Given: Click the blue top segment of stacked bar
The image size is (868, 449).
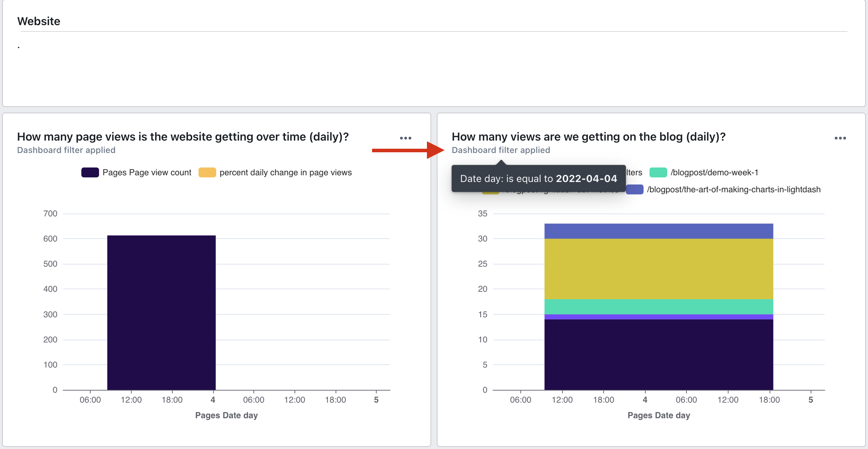Looking at the screenshot, I should point(658,231).
